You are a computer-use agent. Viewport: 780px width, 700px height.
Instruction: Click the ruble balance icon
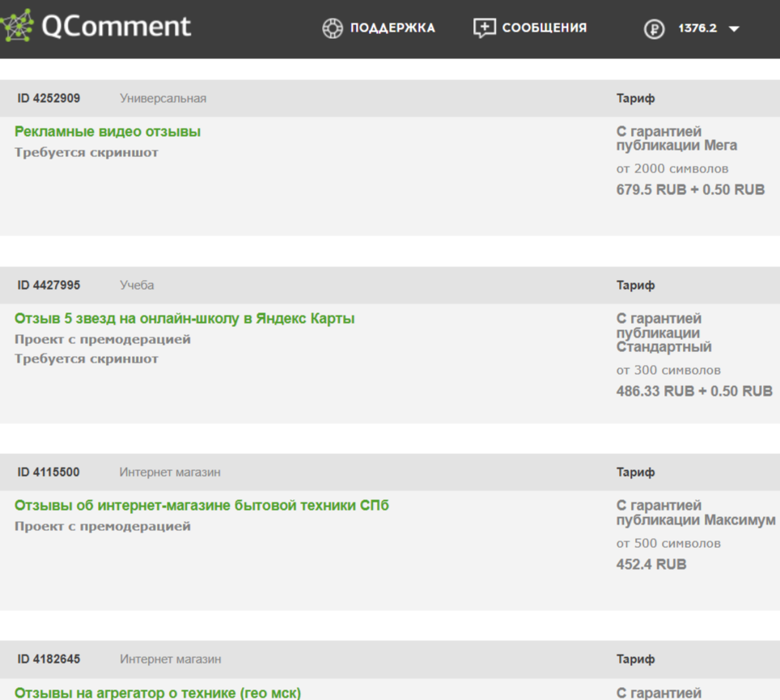[654, 29]
